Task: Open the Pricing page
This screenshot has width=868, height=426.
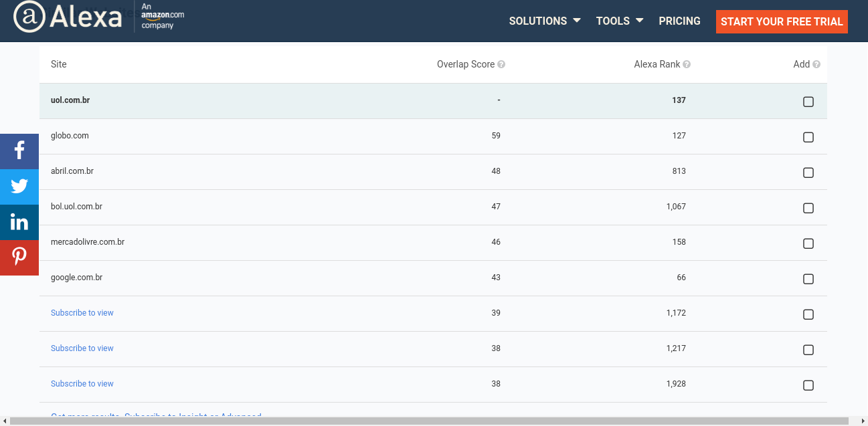Action: 679,21
